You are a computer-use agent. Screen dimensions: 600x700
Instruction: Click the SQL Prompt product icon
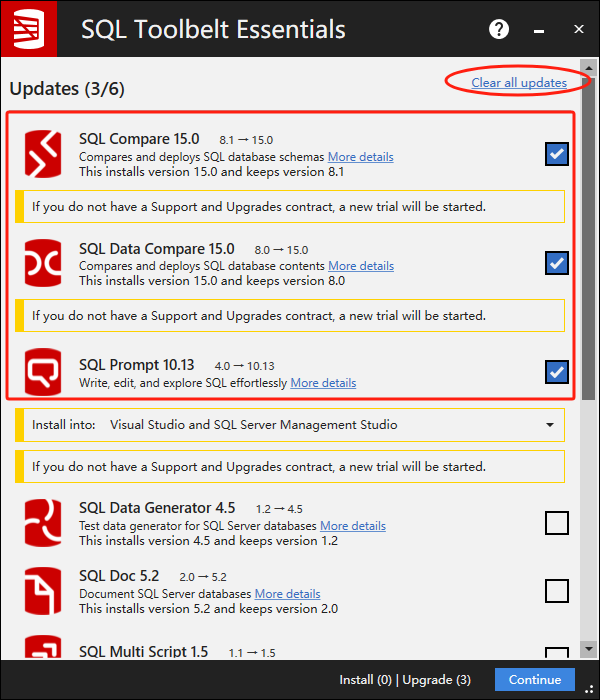[43, 372]
